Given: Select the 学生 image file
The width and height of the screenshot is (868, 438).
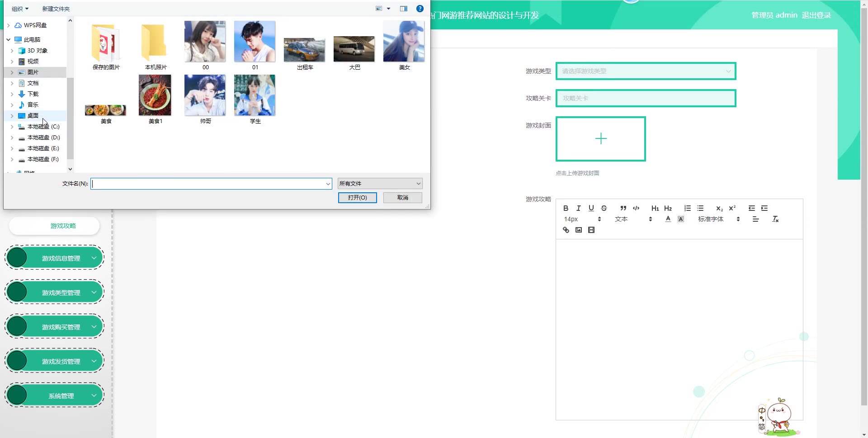Looking at the screenshot, I should 255,100.
